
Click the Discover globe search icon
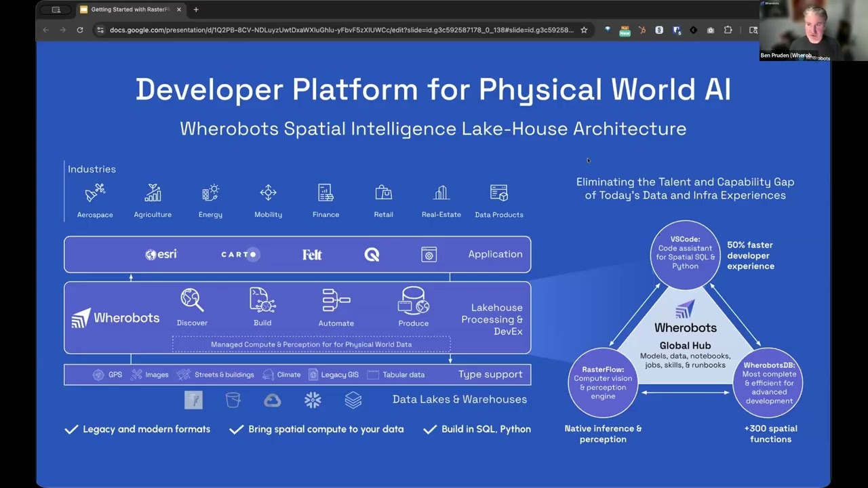click(x=192, y=300)
